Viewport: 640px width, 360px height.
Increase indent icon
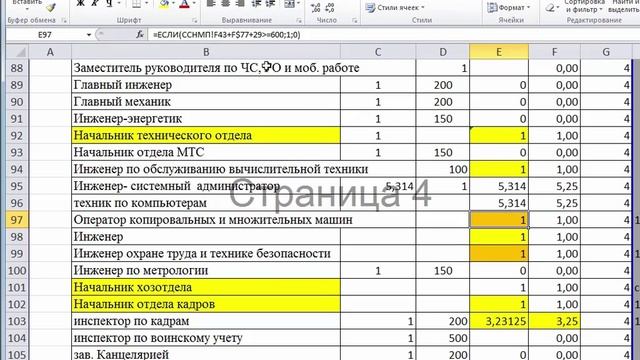pos(270,4)
